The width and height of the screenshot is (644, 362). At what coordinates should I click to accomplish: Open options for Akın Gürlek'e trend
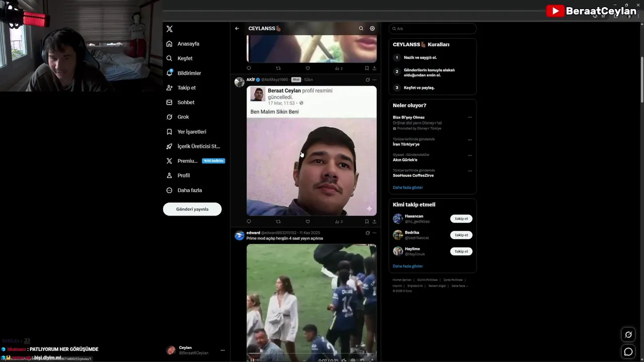point(470,155)
